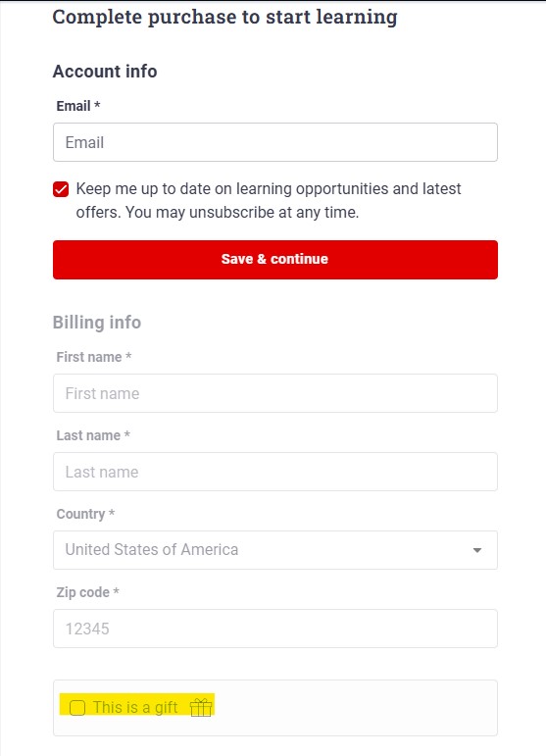Open the United States of America country selector
This screenshot has width=546, height=756.
275,550
